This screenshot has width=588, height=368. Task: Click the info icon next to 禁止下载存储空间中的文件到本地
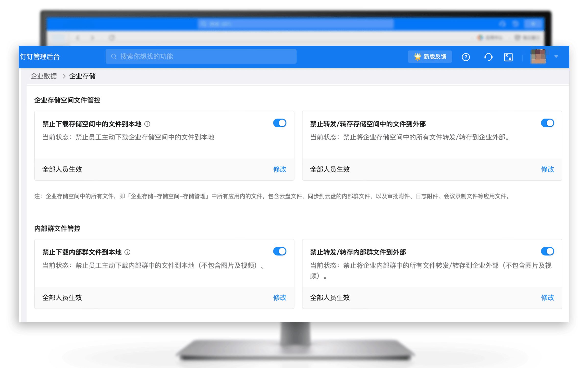point(147,124)
